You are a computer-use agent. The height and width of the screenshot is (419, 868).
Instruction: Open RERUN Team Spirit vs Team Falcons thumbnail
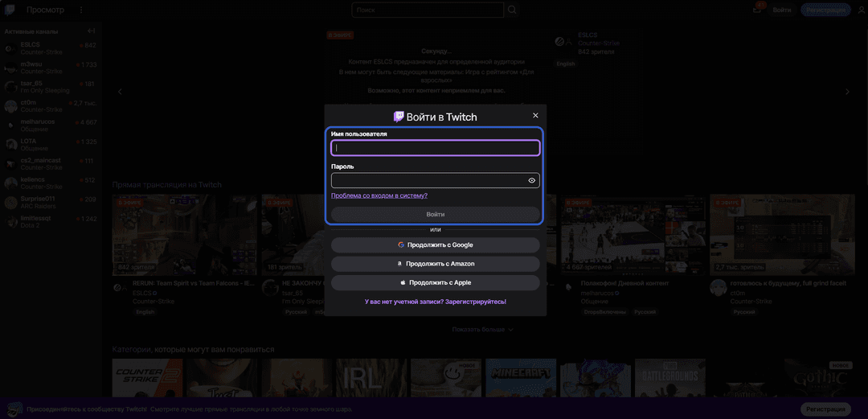point(184,235)
